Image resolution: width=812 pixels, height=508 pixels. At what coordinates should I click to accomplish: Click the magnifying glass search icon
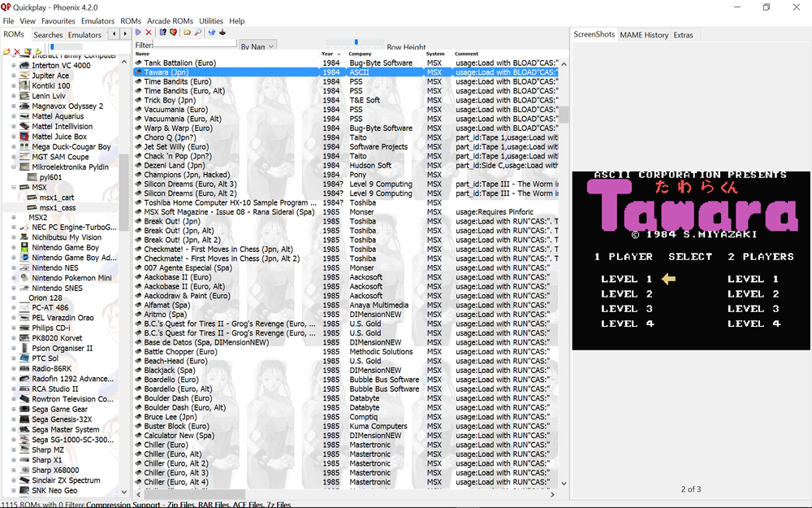[197, 33]
